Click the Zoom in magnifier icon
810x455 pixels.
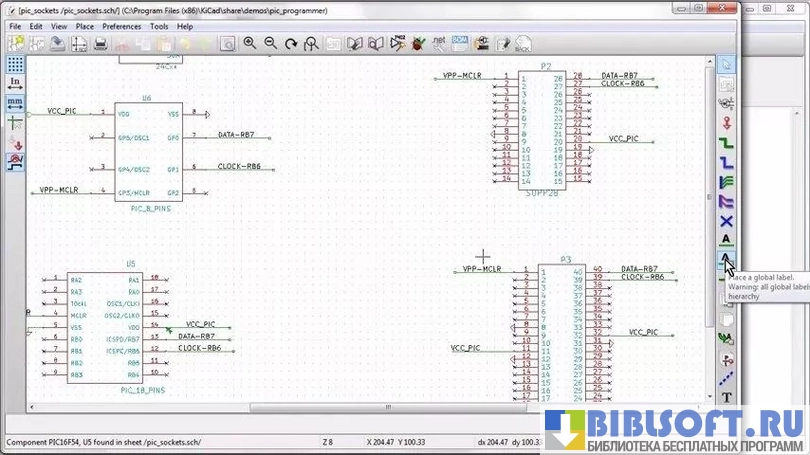(250, 44)
